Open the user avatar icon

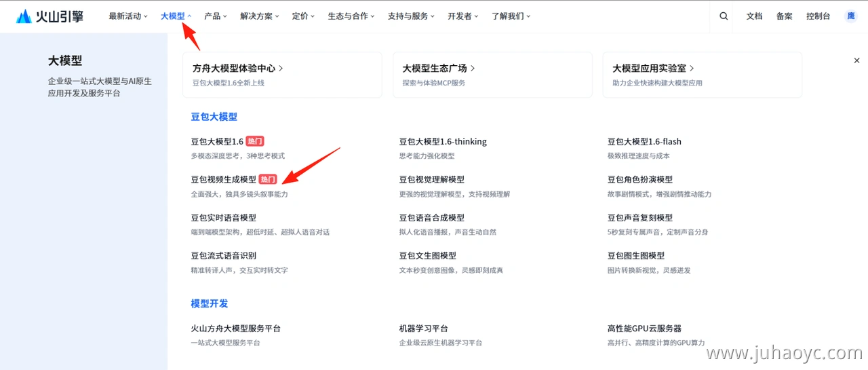(850, 16)
